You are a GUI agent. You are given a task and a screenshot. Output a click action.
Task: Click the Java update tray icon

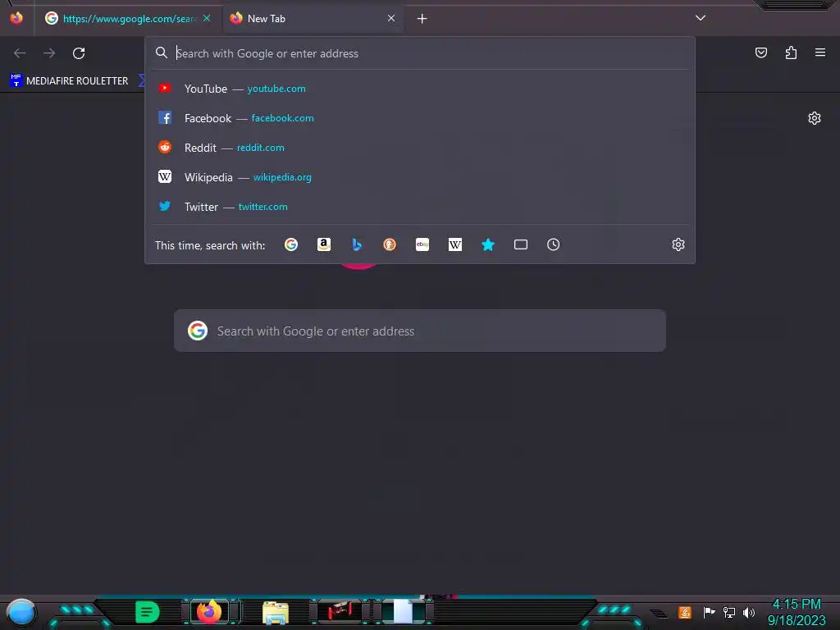click(x=685, y=612)
